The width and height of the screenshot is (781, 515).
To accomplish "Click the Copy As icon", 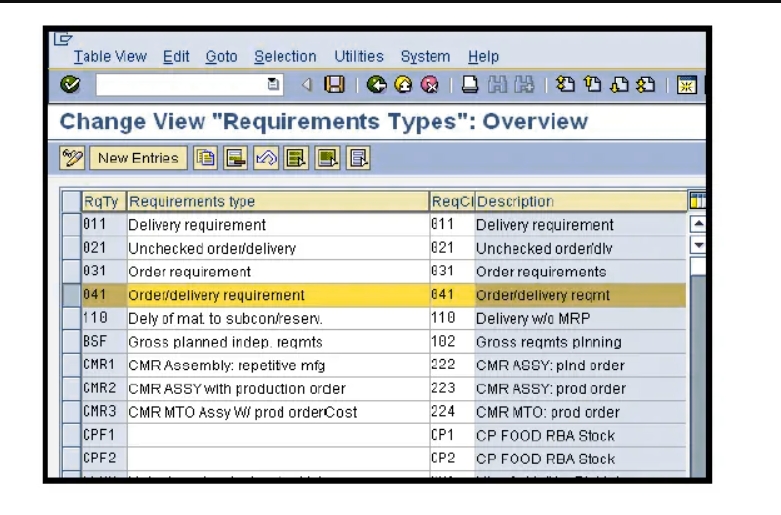I will coord(205,158).
